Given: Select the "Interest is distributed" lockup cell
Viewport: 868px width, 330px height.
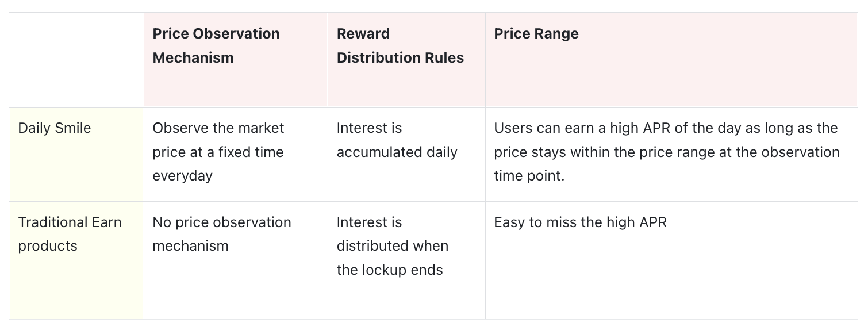Looking at the screenshot, I should tap(392, 246).
